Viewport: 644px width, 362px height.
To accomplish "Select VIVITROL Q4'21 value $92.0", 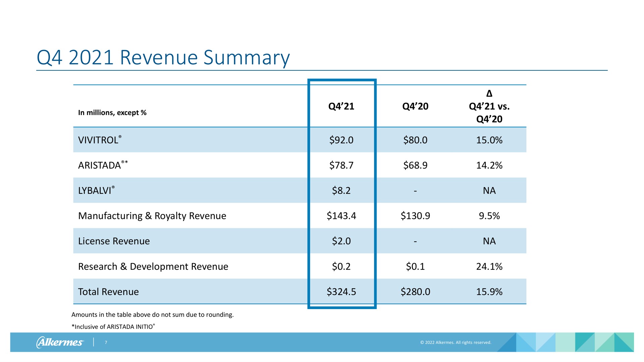I will [x=341, y=140].
